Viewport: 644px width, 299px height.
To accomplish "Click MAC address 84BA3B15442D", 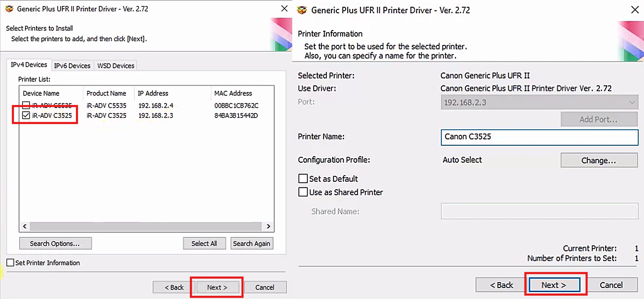I will [x=236, y=116].
